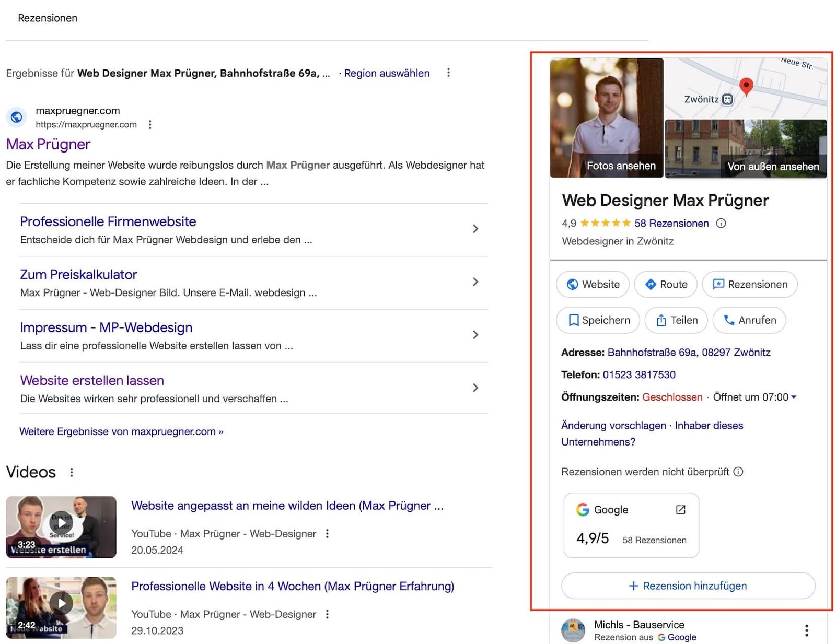
Task: Open options for the 29.10.2023 video result
Action: click(x=327, y=614)
